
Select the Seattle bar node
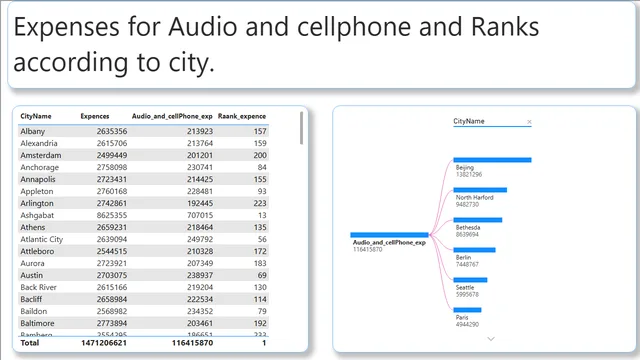tap(470, 280)
